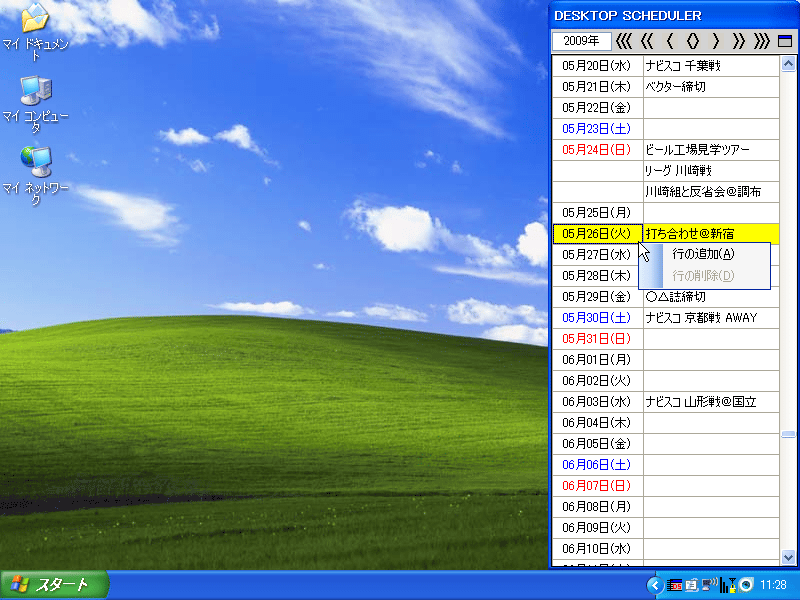This screenshot has height=600, width=800.
Task: Select the ビール工場見学ツアー entry
Action: pyautogui.click(x=711, y=150)
